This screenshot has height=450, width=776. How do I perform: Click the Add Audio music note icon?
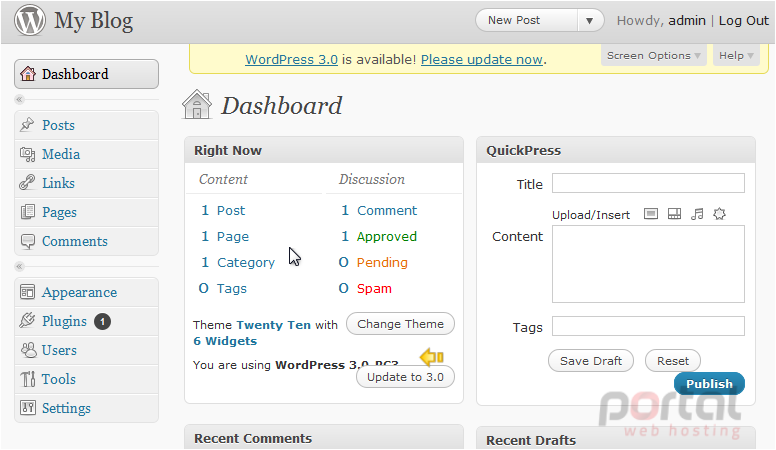click(x=697, y=214)
